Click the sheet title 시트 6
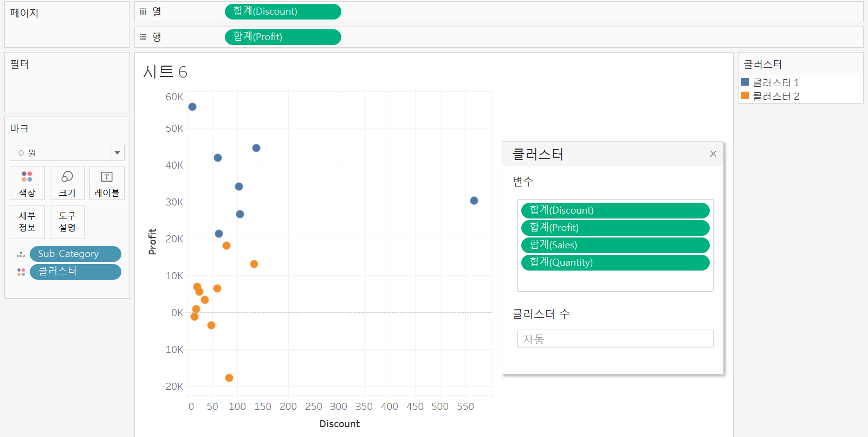Image resolution: width=868 pixels, height=437 pixels. pyautogui.click(x=165, y=72)
